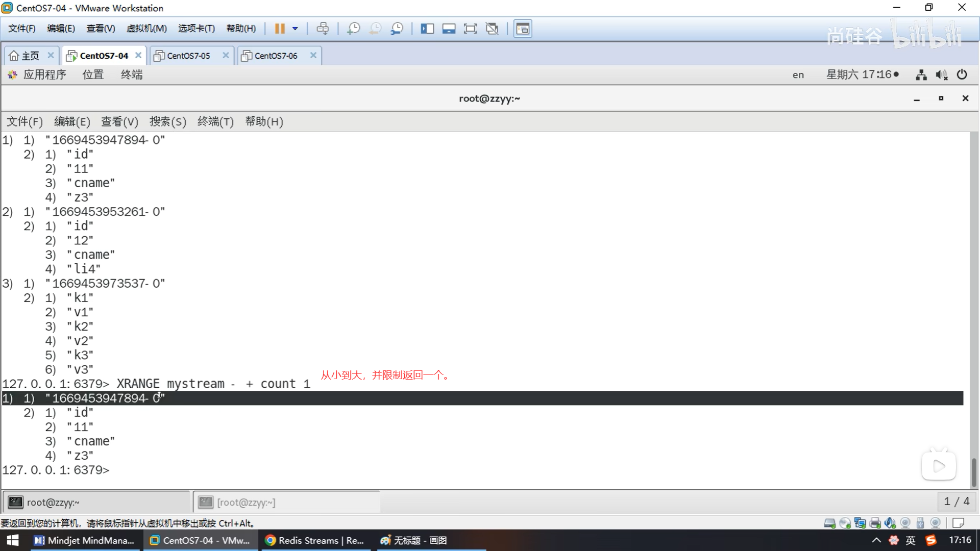
Task: Close the CentOS7-06 tab
Action: click(x=313, y=55)
